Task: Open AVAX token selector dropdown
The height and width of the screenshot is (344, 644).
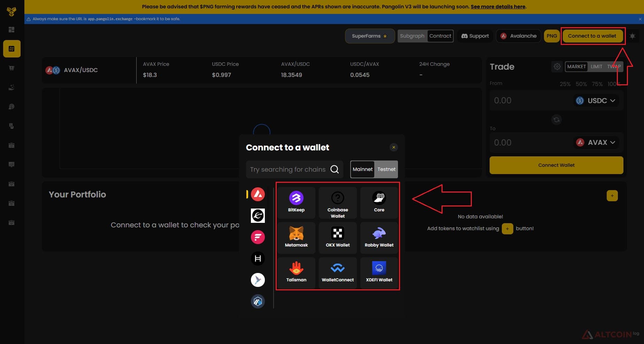Action: pyautogui.click(x=596, y=142)
